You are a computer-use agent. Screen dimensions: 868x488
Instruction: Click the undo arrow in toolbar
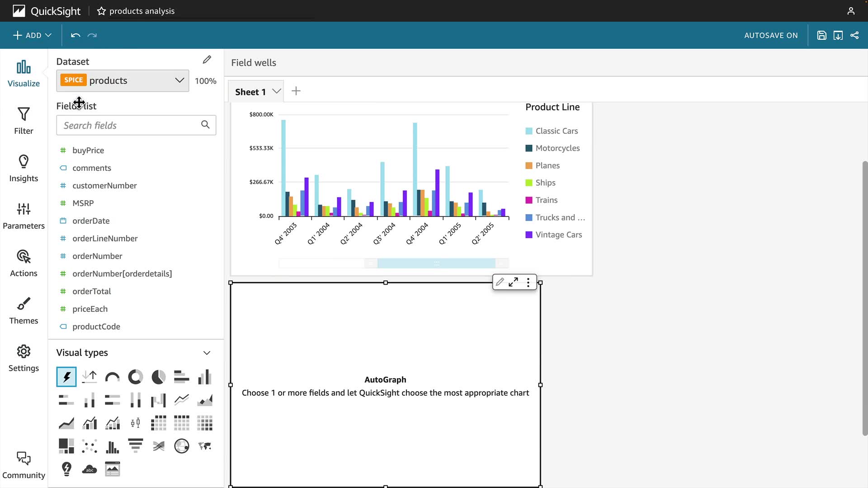pyautogui.click(x=75, y=35)
